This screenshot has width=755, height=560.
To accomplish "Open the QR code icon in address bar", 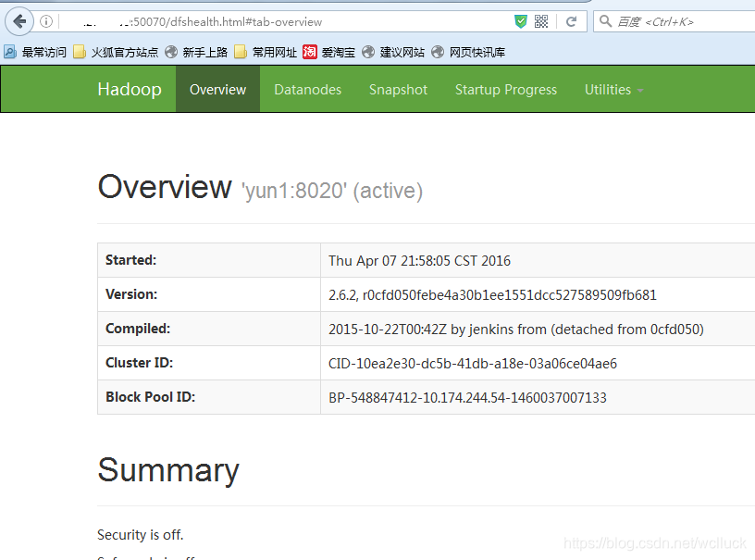I will tap(541, 21).
